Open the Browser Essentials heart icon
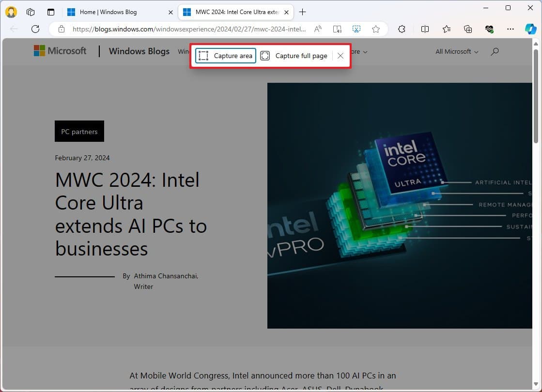 pos(489,29)
